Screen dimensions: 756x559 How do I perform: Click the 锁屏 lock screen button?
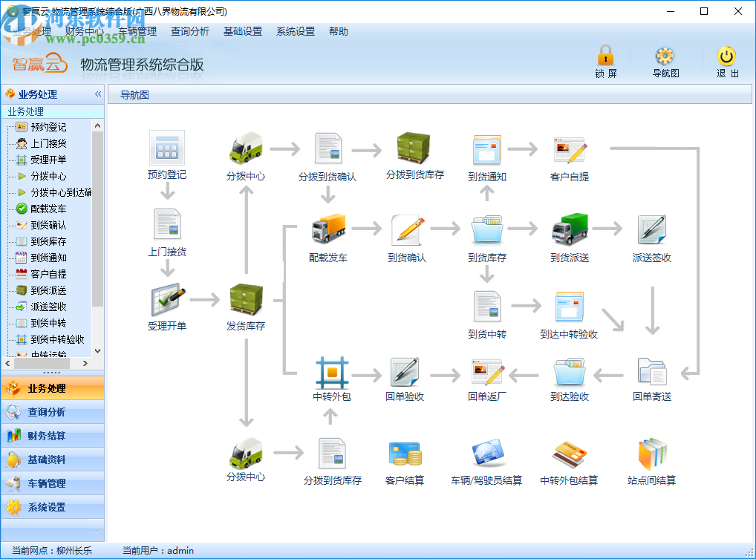(x=606, y=61)
